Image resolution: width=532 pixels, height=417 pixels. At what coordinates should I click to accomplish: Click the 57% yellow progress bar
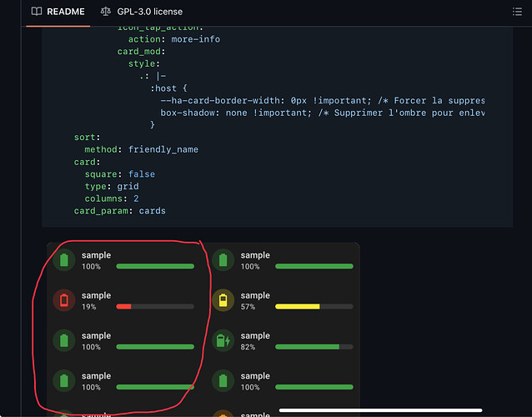[314, 307]
